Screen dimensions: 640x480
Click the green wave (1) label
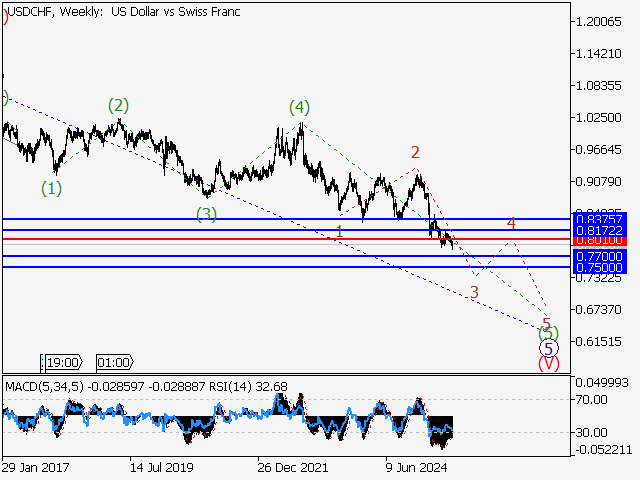(x=52, y=188)
